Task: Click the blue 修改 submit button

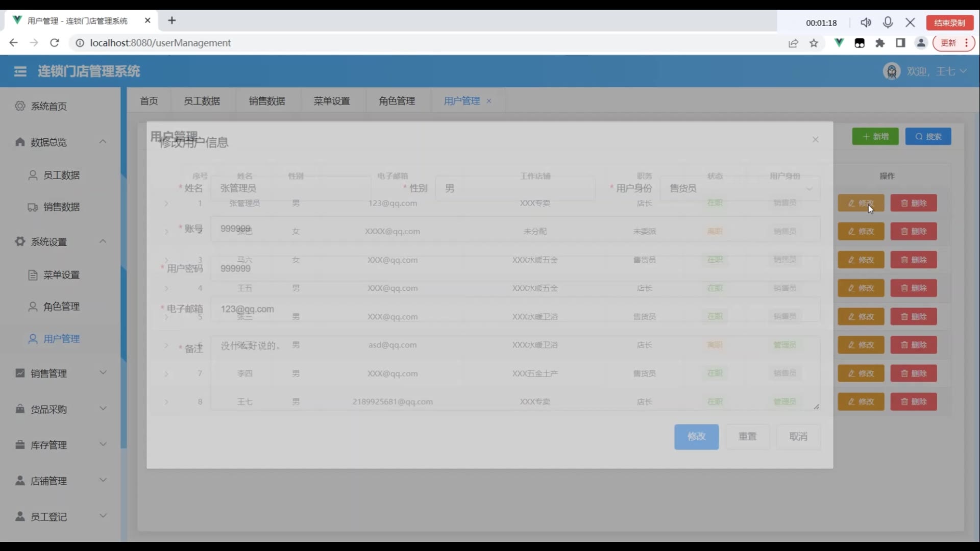Action: pos(696,437)
